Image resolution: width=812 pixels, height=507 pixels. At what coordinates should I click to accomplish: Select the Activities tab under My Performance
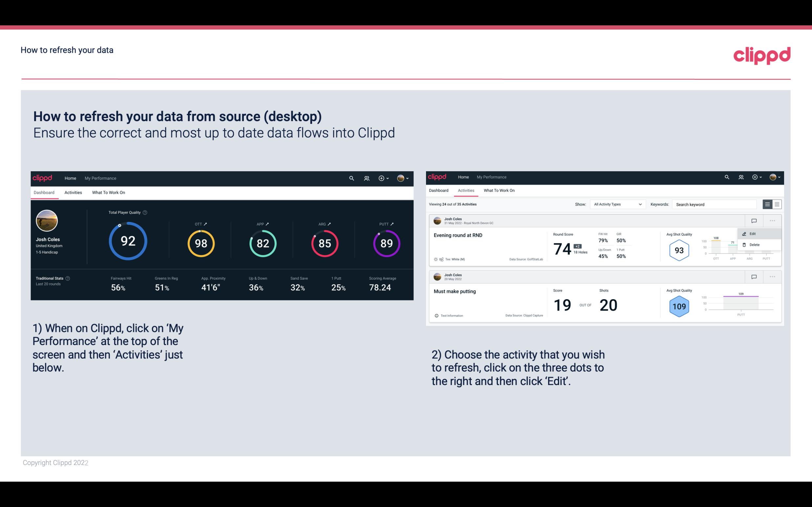pos(73,192)
